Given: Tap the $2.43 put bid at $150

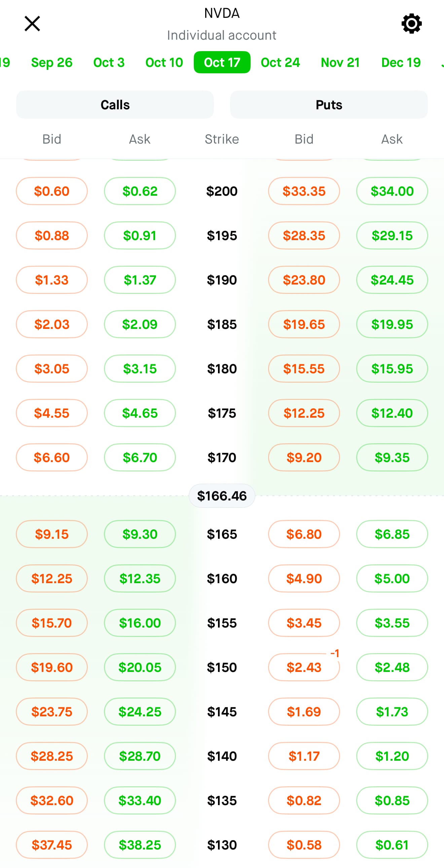Looking at the screenshot, I should [304, 667].
